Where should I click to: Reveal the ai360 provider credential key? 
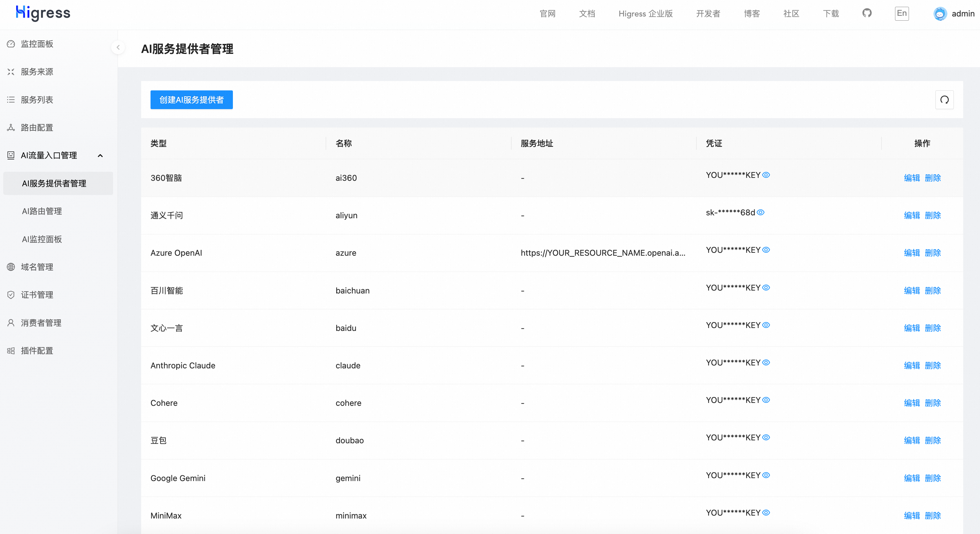766,175
